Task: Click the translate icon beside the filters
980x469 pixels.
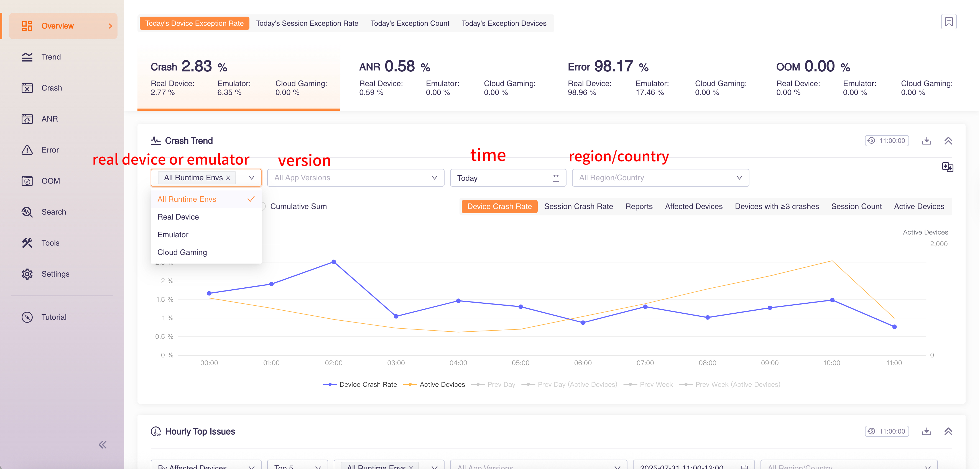Action: 948,167
